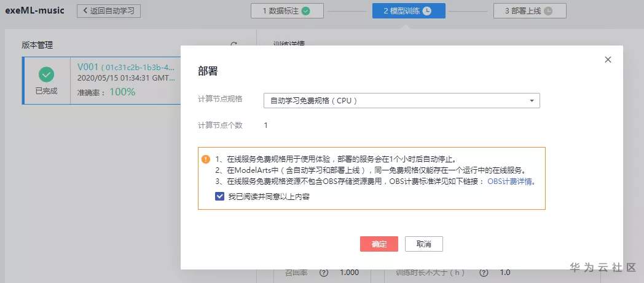Refresh the 版本管理 list with the refresh icon
644x283 pixels.
pos(234,45)
